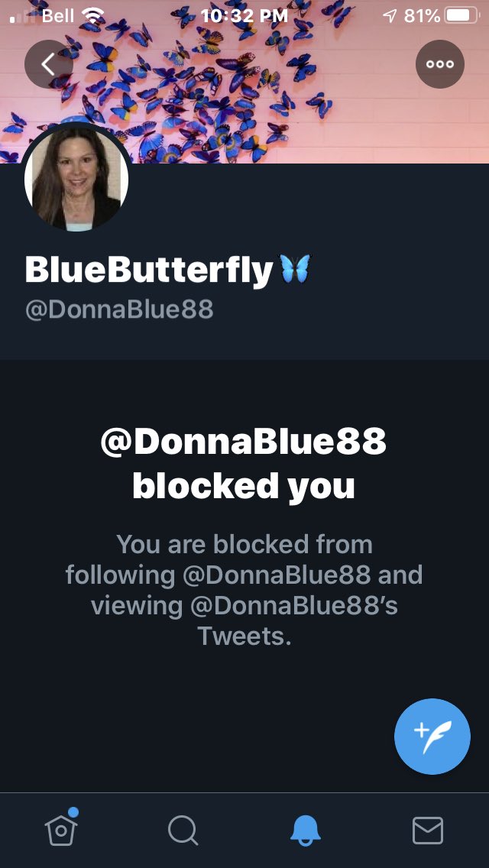Tap the '@DonnaBlue88 blocked you' heading
This screenshot has width=489, height=868.
(244, 464)
